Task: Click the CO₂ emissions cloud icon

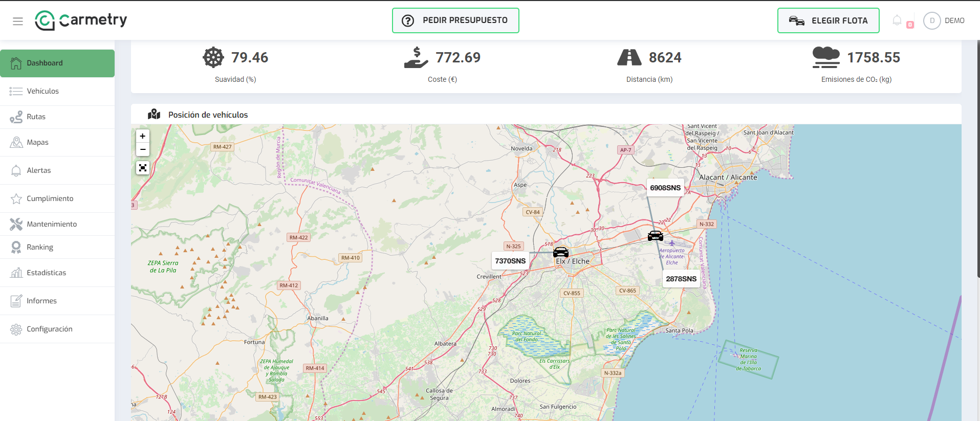Action: pos(826,57)
